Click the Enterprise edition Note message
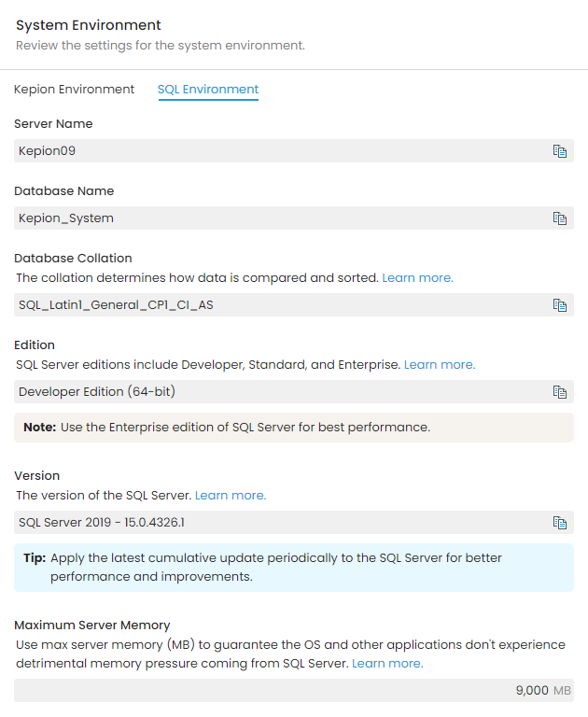Image resolution: width=588 pixels, height=717 pixels. tap(294, 428)
